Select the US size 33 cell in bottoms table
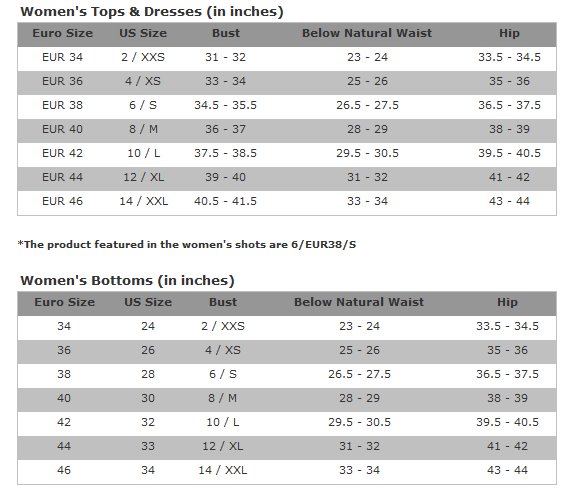 pos(148,446)
